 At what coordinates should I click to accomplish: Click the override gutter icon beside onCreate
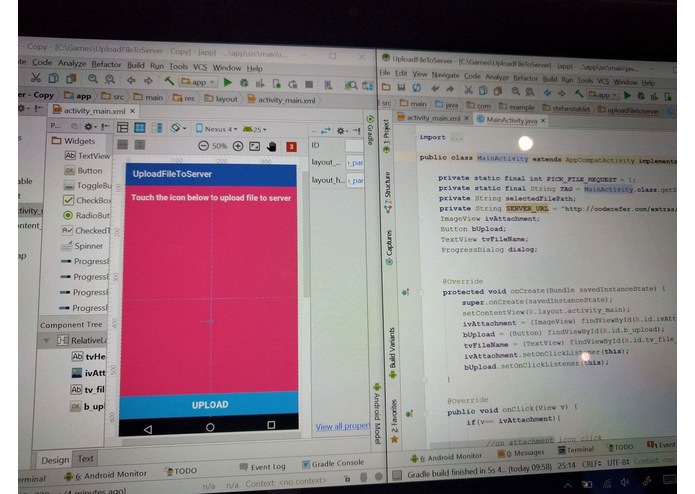coord(405,292)
